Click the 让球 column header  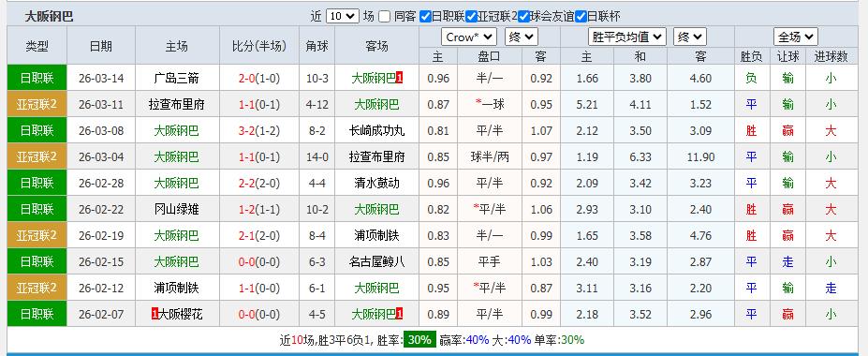(787, 56)
